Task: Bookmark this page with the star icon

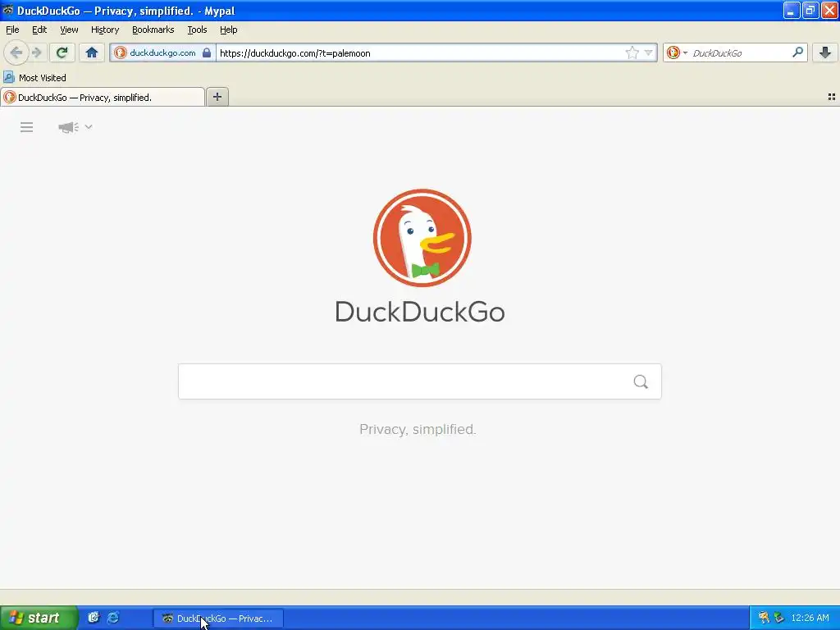Action: click(632, 52)
